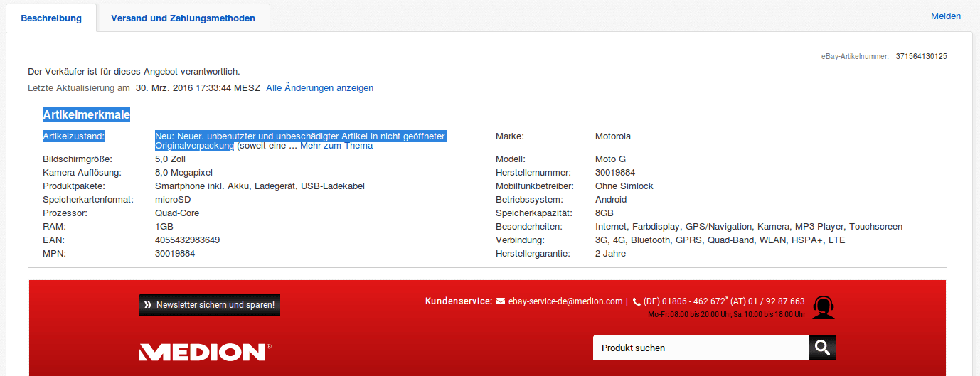Click the Melden link

pos(946,16)
